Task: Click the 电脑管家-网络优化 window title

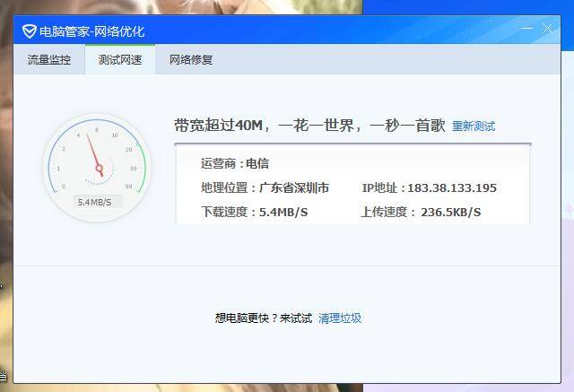Action: pos(91,31)
